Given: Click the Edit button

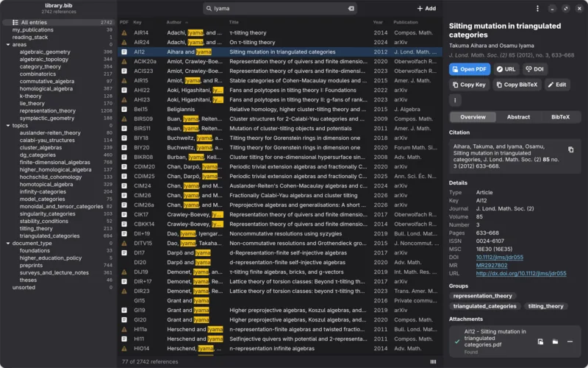Looking at the screenshot, I should pyautogui.click(x=557, y=85).
